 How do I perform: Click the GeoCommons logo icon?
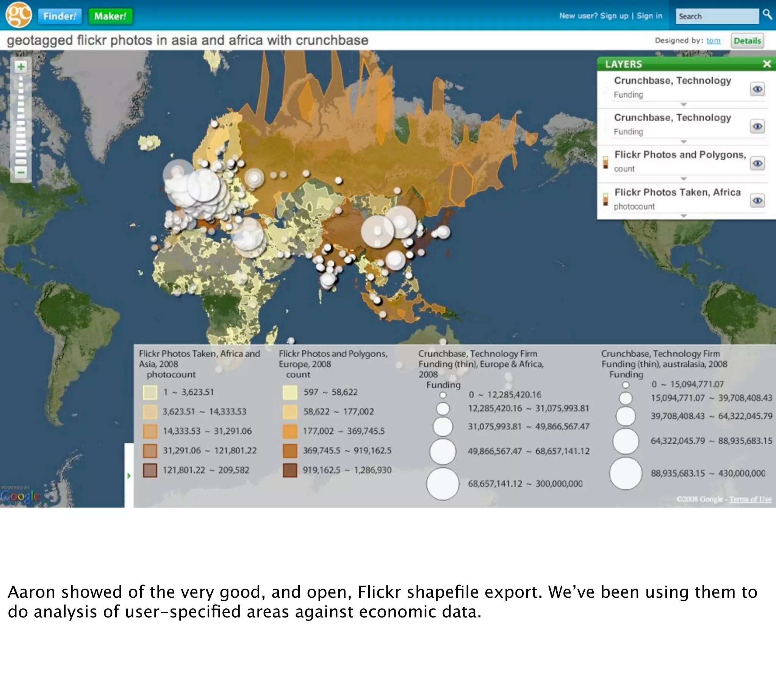pos(19,15)
